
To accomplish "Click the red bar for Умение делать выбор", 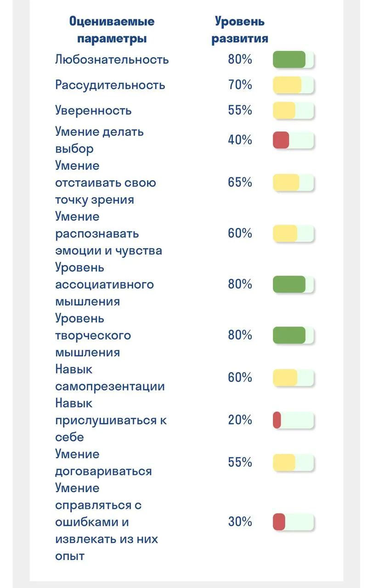I will point(293,140).
